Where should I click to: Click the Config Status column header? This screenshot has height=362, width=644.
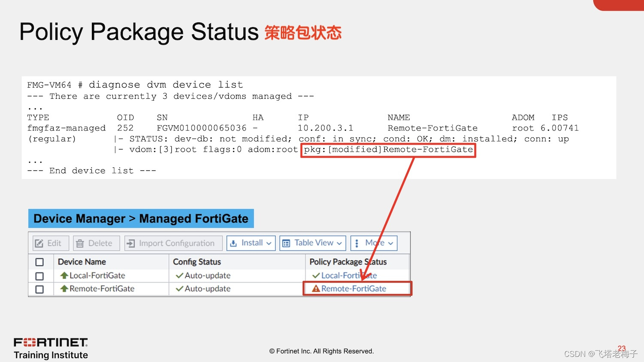pos(197,262)
